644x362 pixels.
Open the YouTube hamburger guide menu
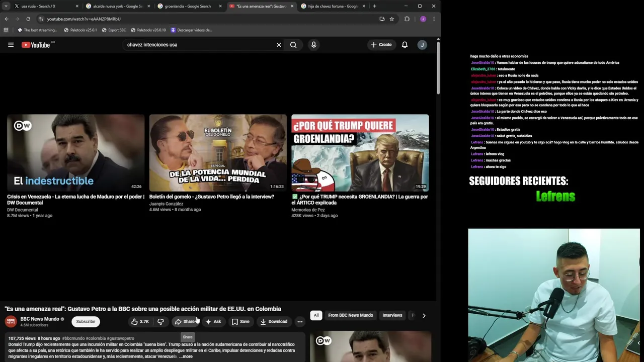click(11, 45)
